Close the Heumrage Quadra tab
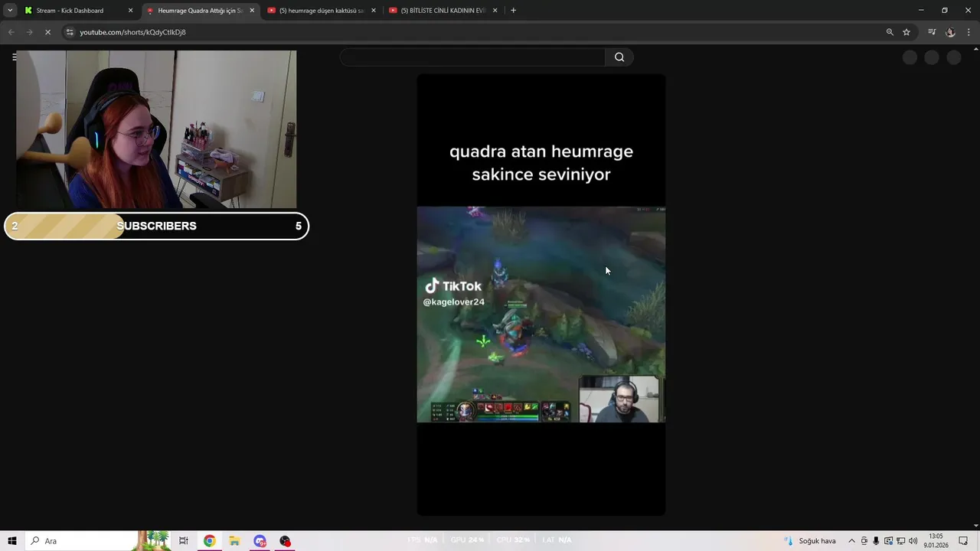Screen dimensions: 980x551 tap(252, 11)
